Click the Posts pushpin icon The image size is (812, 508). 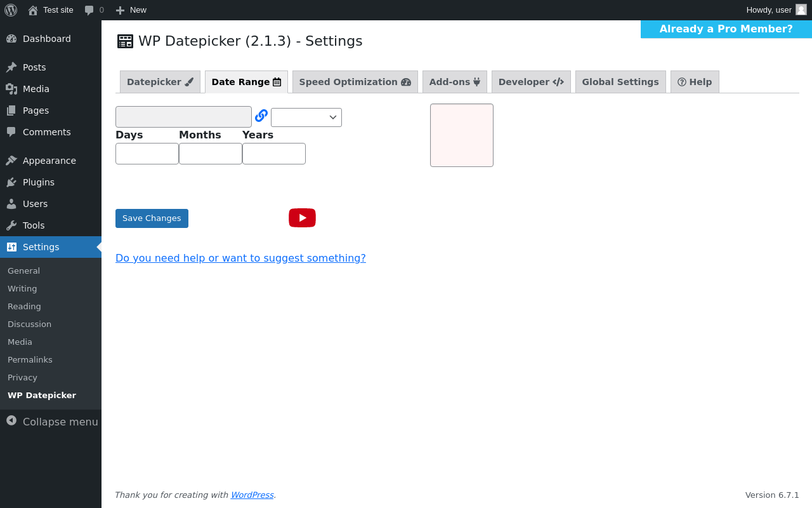(11, 67)
